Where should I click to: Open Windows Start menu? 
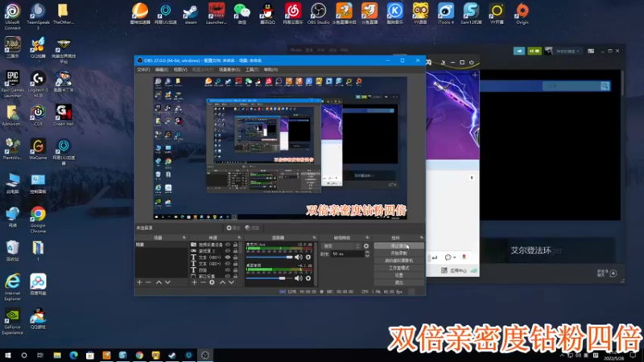(7, 355)
